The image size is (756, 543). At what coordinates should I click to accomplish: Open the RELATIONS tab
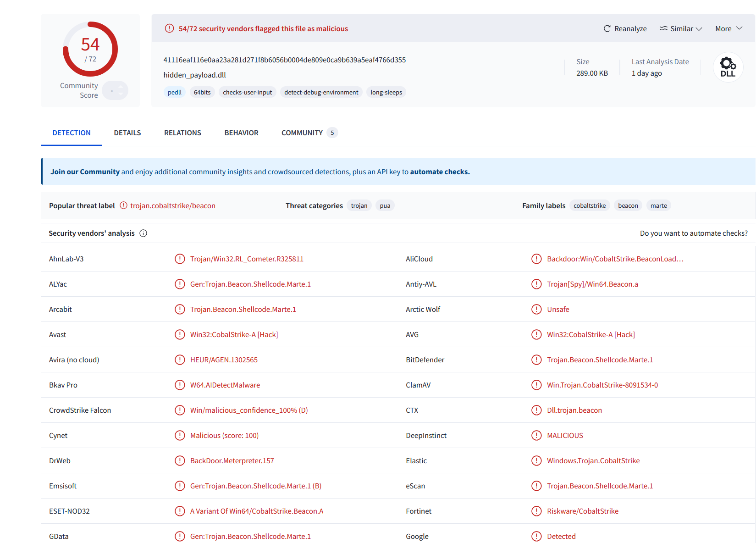[182, 133]
